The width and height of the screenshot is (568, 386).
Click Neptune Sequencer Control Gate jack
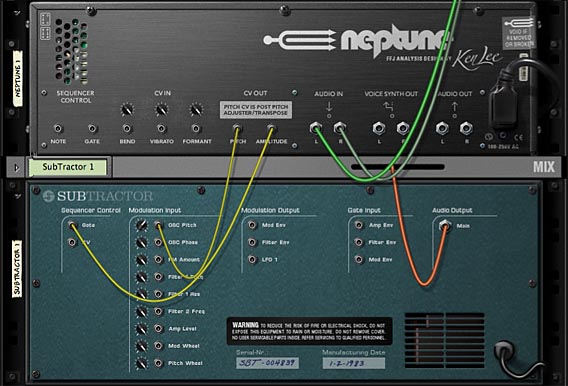(92, 128)
